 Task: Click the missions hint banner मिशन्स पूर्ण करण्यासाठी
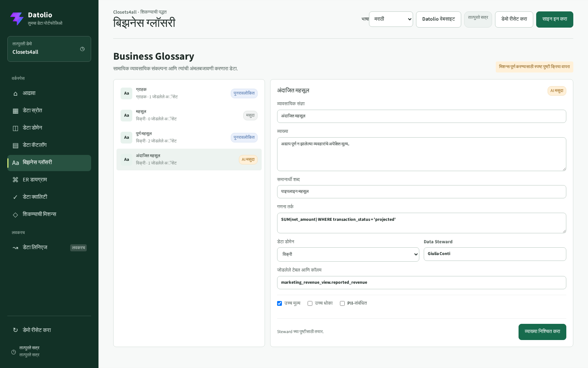534,67
